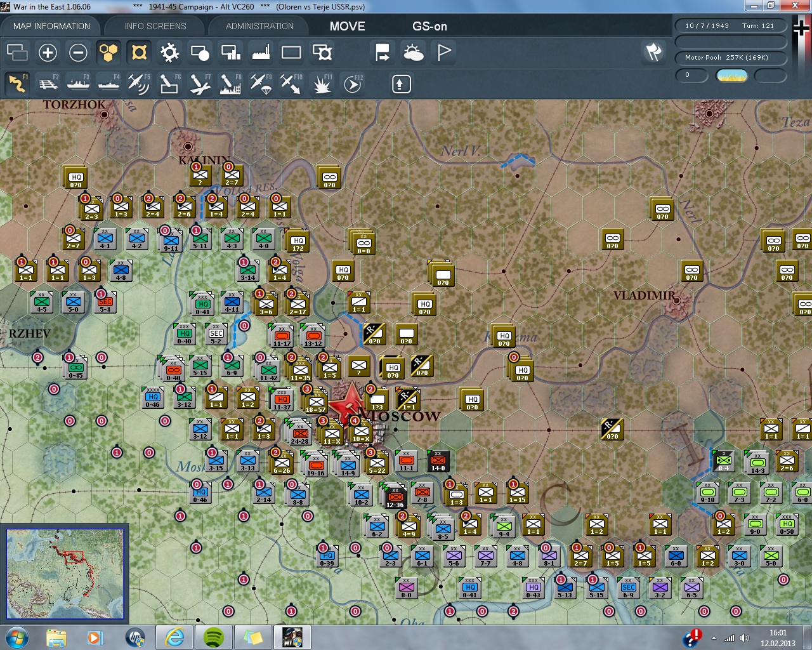The height and width of the screenshot is (650, 812).
Task: Select the F2 rail move mode
Action: pyautogui.click(x=48, y=84)
